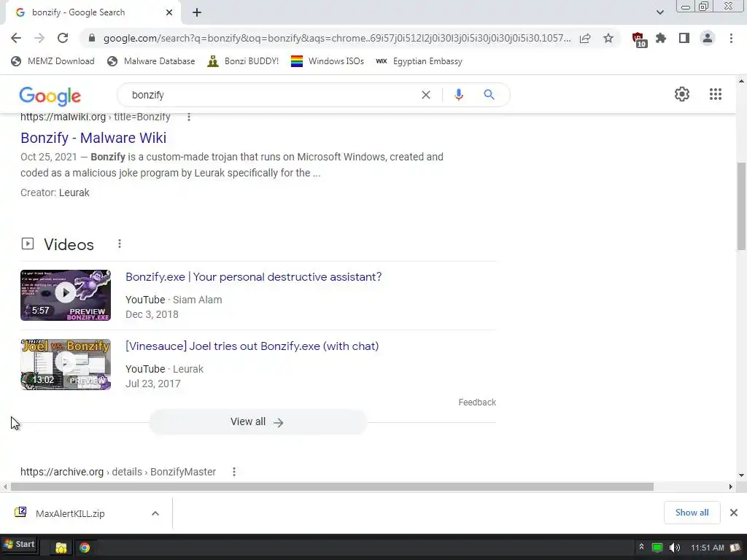Open Vinesauce Joel tries Bonzify.exe link
This screenshot has height=560, width=747.
(252, 346)
